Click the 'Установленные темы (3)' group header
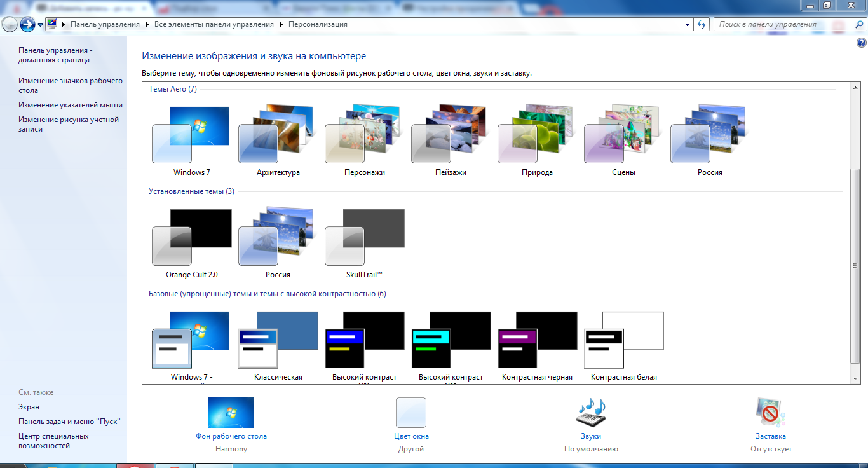The height and width of the screenshot is (468, 868). tap(191, 191)
